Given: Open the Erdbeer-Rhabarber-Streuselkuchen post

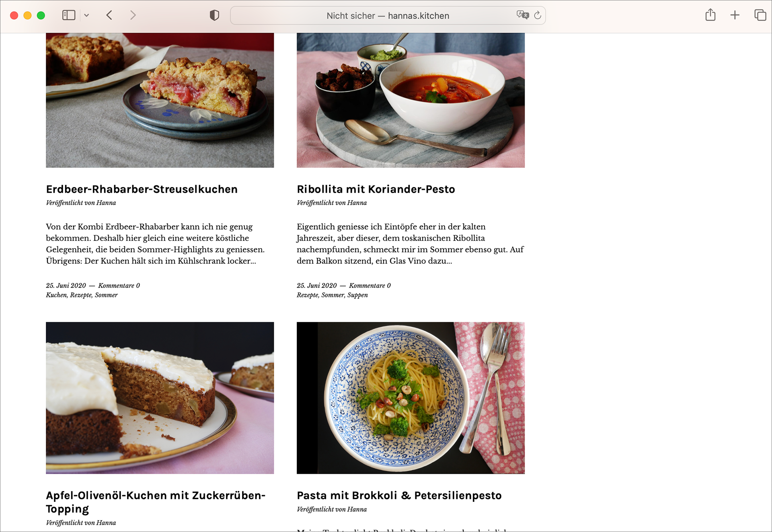Looking at the screenshot, I should pyautogui.click(x=142, y=189).
